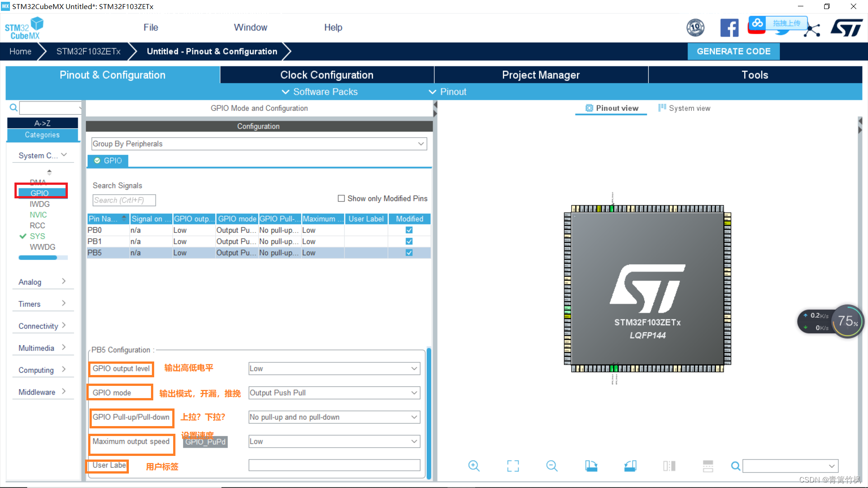Open the pin search combo box dropdown
This screenshot has width=868, height=488.
coord(832,466)
